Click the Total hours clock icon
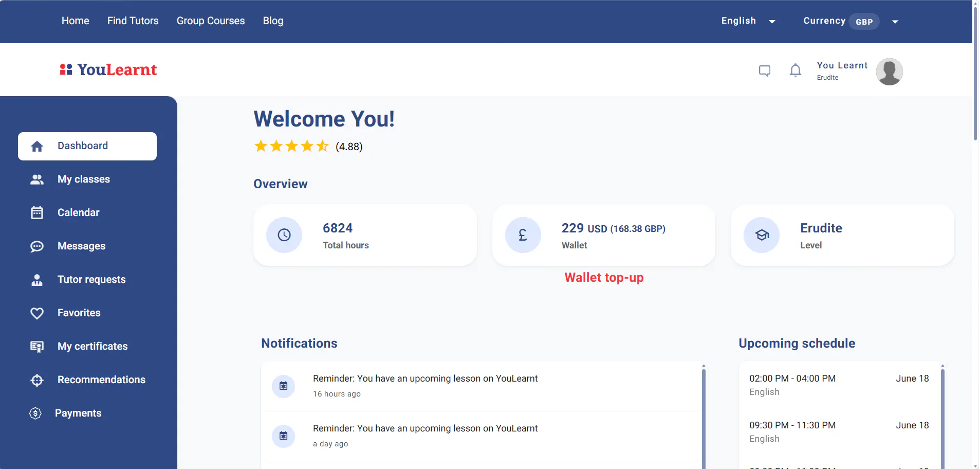 coord(284,235)
